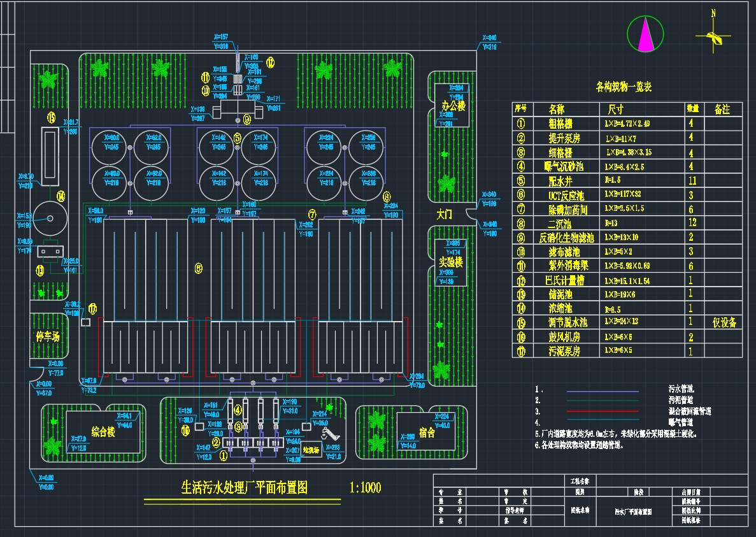Image resolution: width=756 pixels, height=537 pixels.
Task: Select the 宿舍 building label
Action: [427, 433]
